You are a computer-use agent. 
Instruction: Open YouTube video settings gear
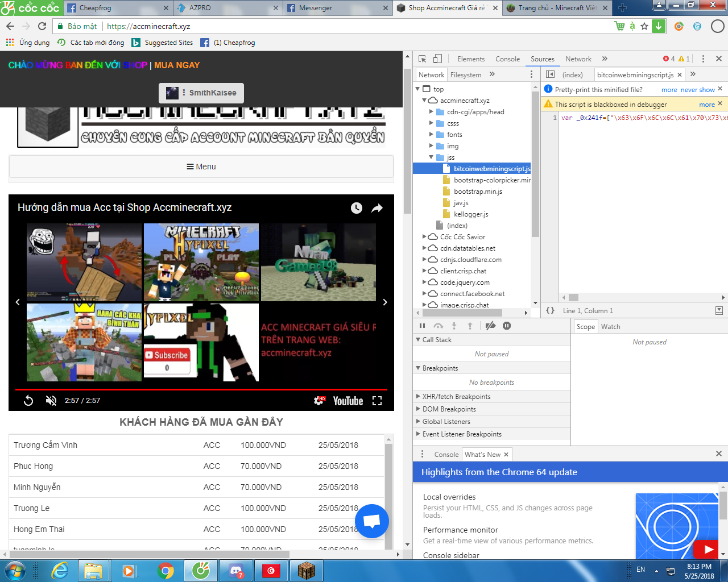320,401
